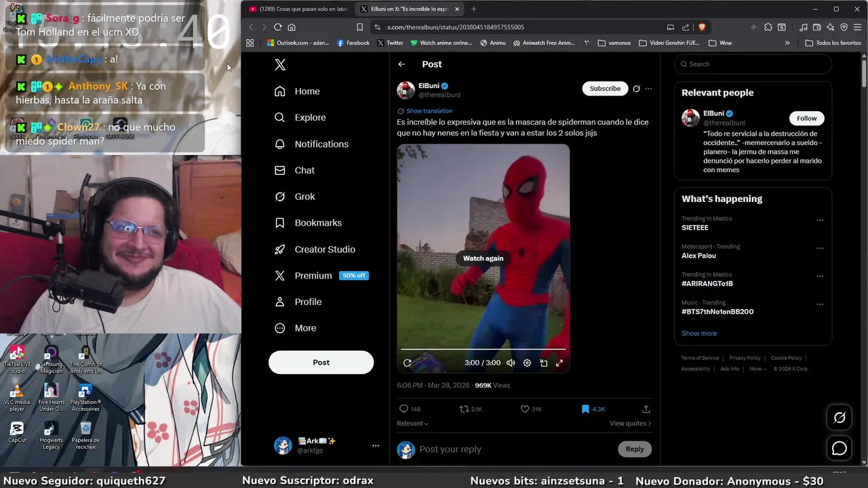
Task: Mute the video volume icon
Action: [x=511, y=363]
